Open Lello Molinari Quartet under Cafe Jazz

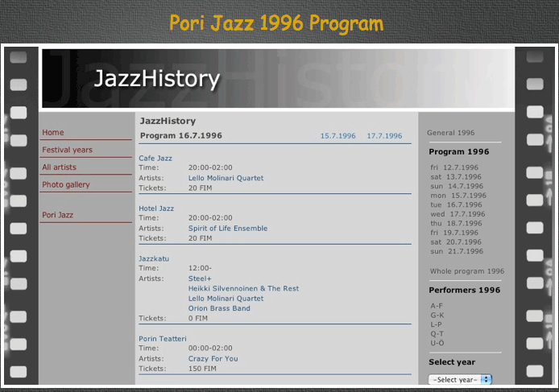(226, 178)
